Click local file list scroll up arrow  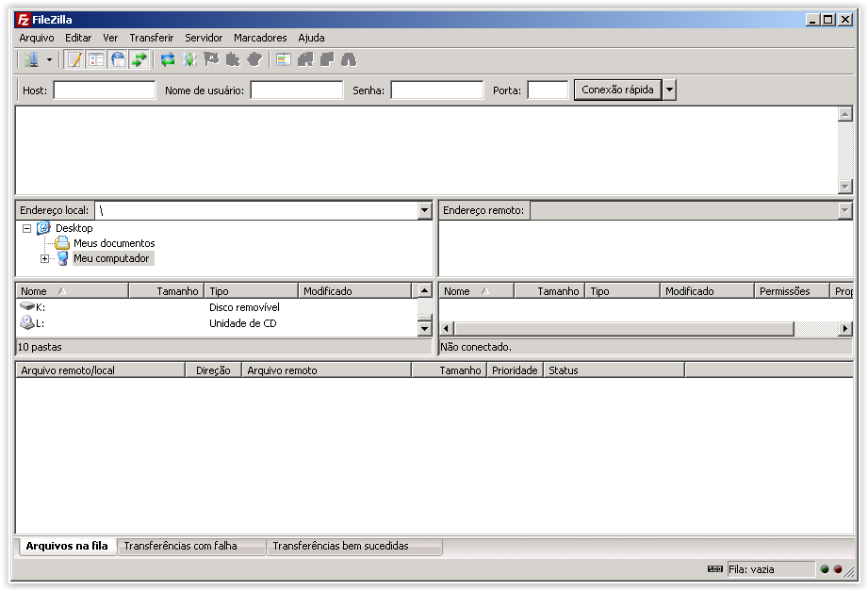tap(424, 291)
